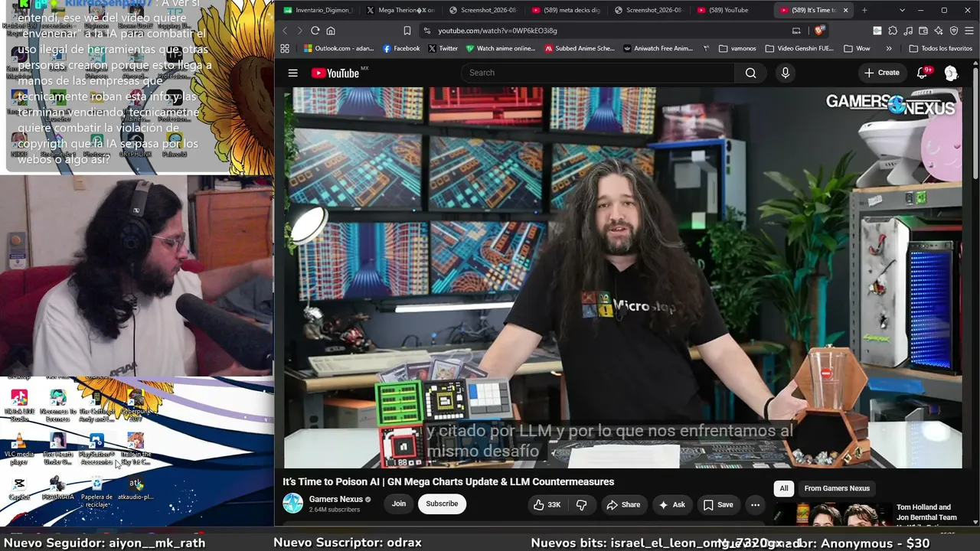The image size is (980, 551).
Task: Open Todos los favoritos folder
Action: [940, 48]
